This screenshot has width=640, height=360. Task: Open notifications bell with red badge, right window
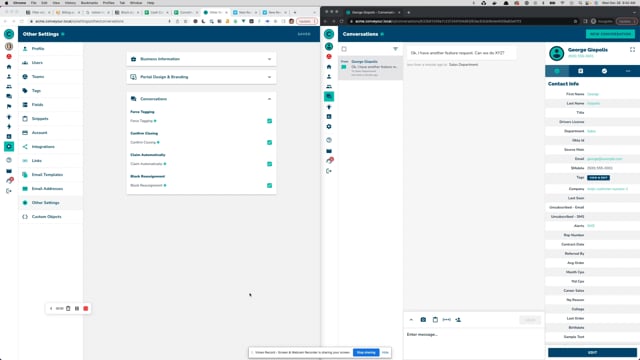[x=329, y=160]
